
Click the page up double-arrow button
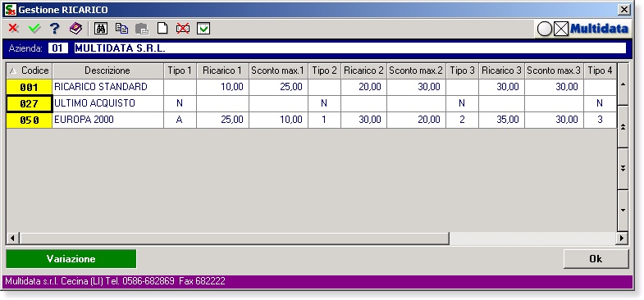click(623, 127)
